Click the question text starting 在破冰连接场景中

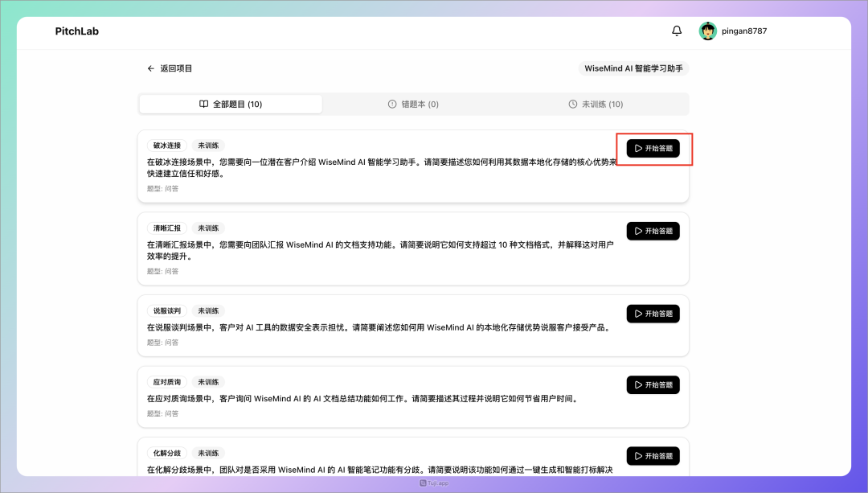coord(382,168)
